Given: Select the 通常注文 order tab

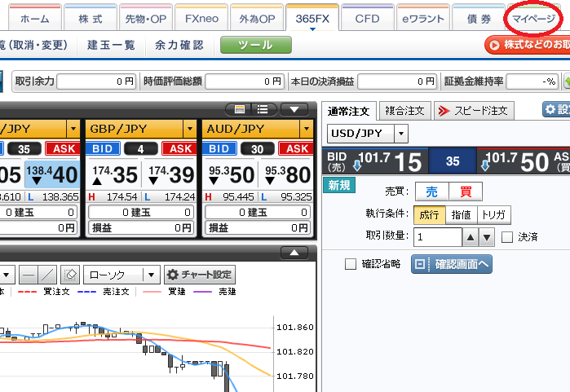Looking at the screenshot, I should click(349, 111).
